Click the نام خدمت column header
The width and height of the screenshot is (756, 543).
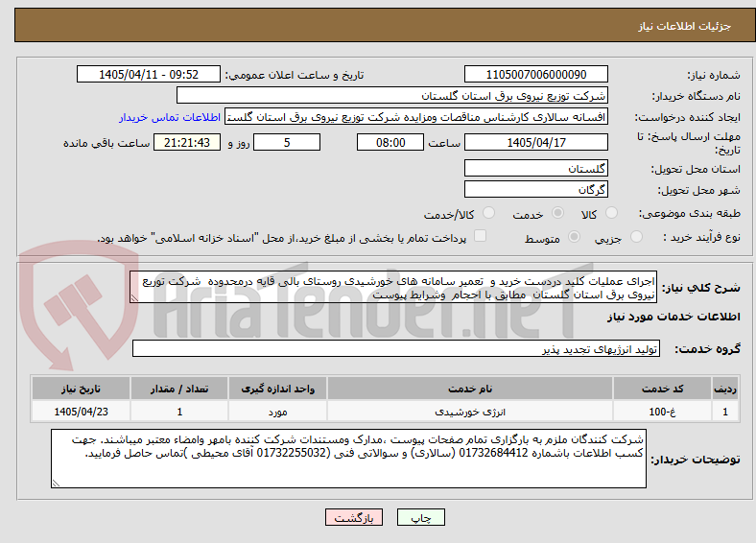470,389
